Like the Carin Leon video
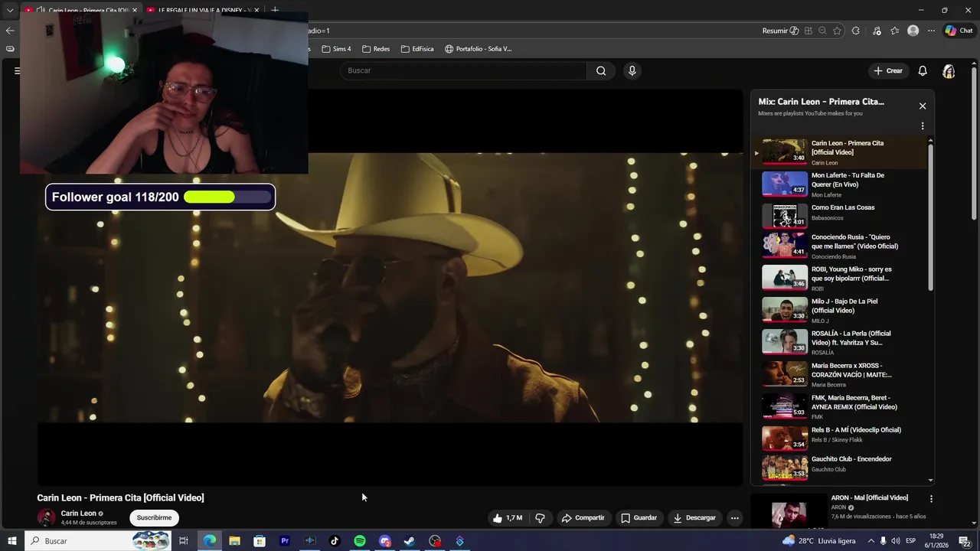This screenshot has height=551, width=980. coord(508,518)
